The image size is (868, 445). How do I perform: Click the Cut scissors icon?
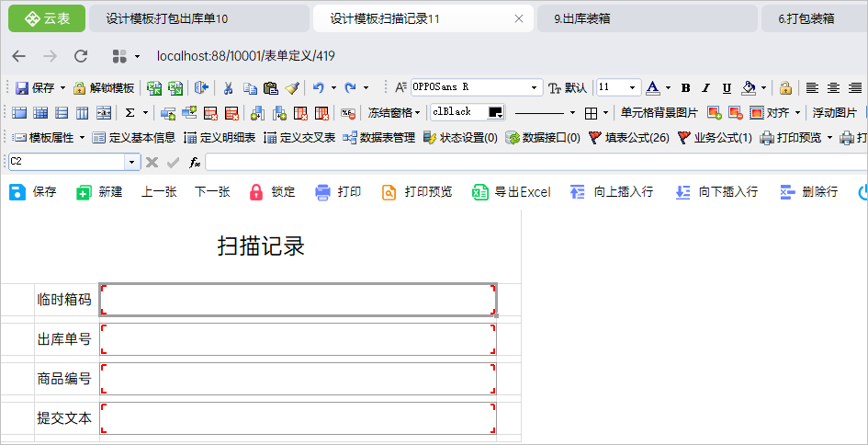pos(228,87)
